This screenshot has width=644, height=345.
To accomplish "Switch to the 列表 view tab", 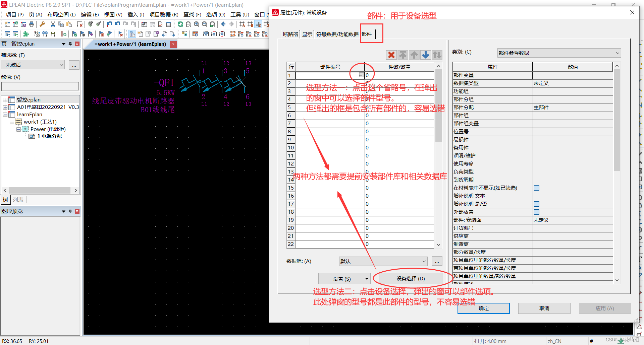I will coord(18,200).
